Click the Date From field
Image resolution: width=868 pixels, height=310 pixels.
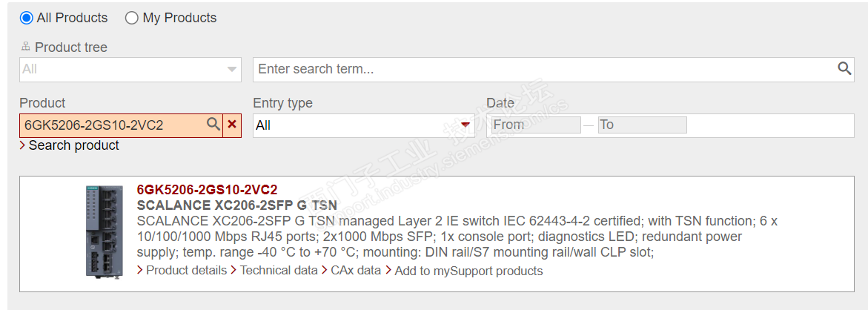tap(534, 125)
